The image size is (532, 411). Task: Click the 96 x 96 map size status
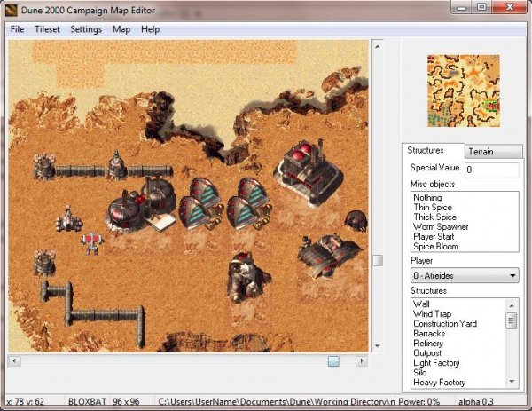(126, 401)
